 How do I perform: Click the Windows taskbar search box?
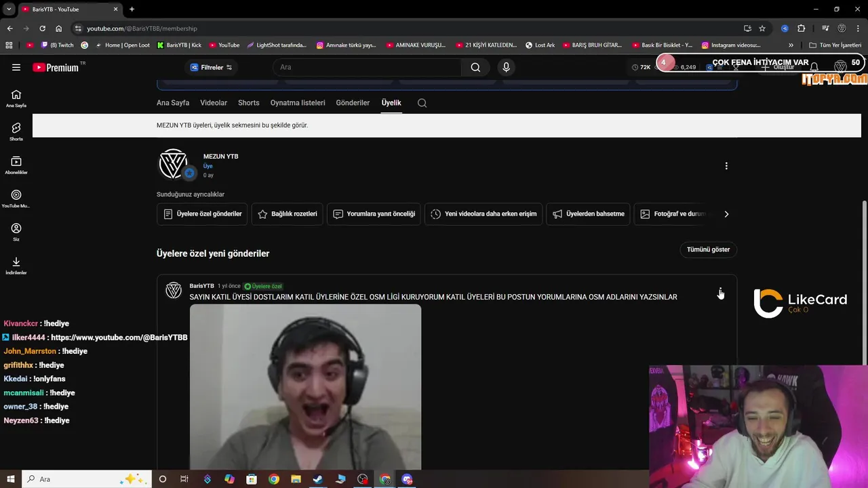[x=87, y=479]
